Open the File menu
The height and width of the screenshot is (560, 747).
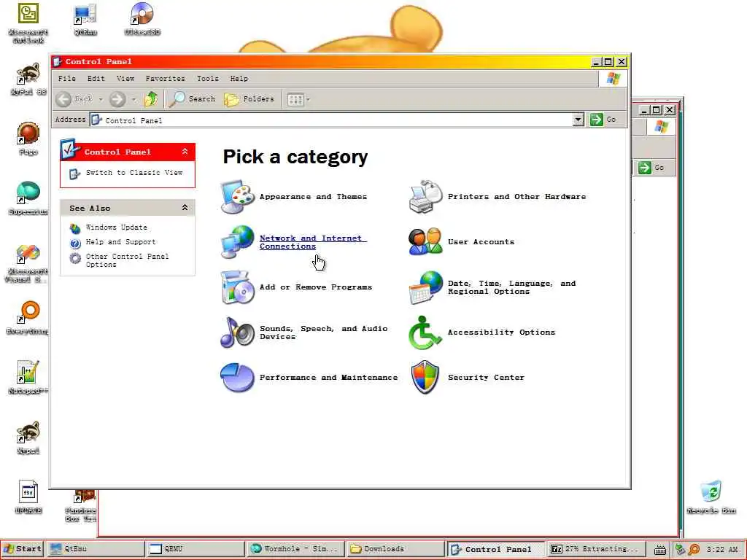[x=66, y=79]
